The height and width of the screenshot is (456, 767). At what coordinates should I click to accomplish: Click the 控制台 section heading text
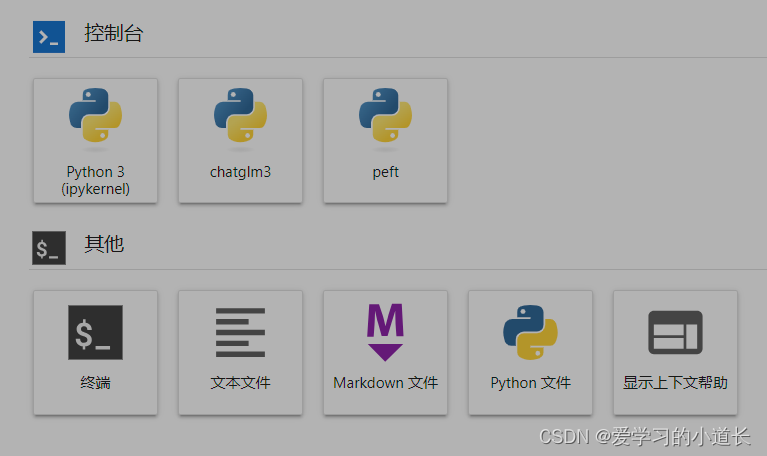(x=113, y=33)
